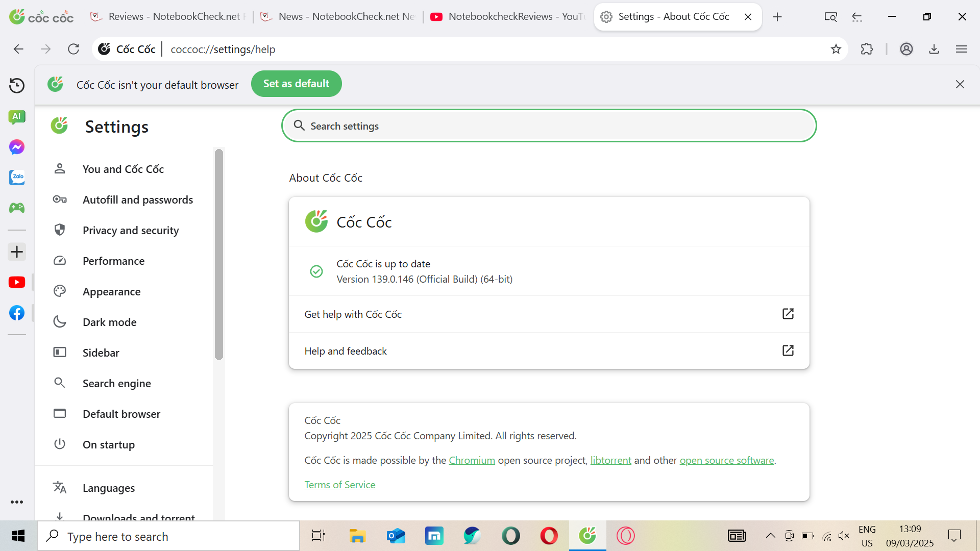Select the Settings - About Cốc Cốc tab
Screen dimensions: 980x551
[x=674, y=17]
